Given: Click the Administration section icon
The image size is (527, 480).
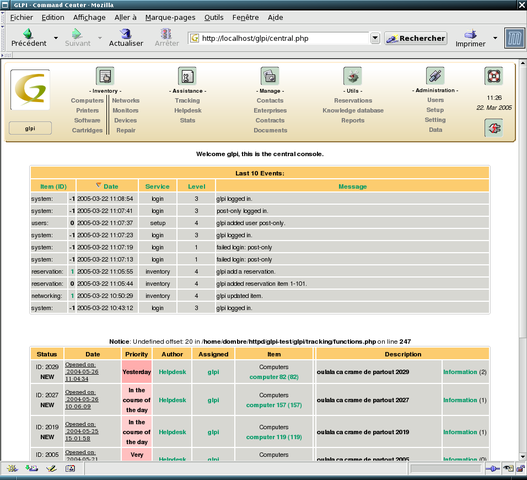Looking at the screenshot, I should 435,76.
